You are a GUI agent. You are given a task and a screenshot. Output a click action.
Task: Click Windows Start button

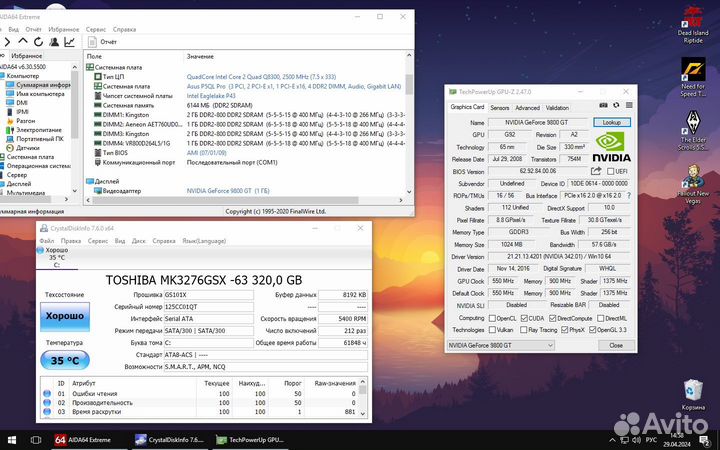[12, 440]
